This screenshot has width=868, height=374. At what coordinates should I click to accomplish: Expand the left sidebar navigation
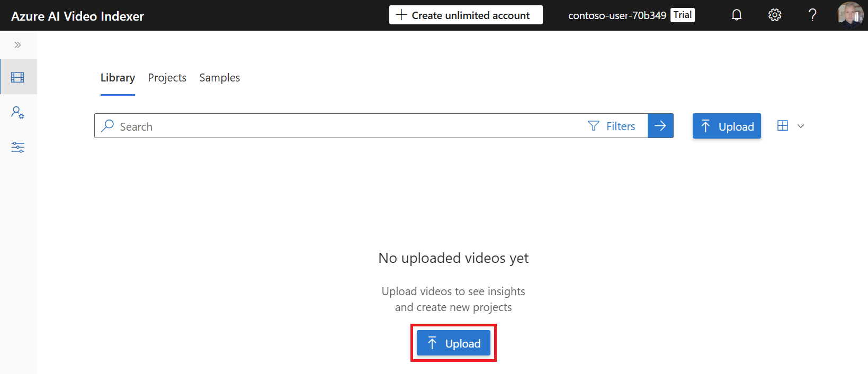pos(17,45)
